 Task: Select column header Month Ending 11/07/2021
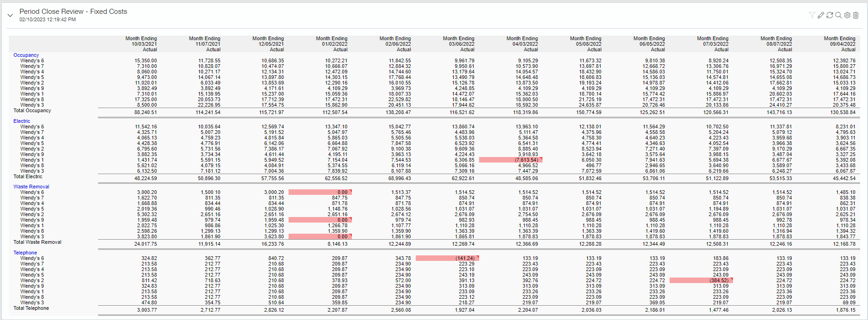(204, 44)
